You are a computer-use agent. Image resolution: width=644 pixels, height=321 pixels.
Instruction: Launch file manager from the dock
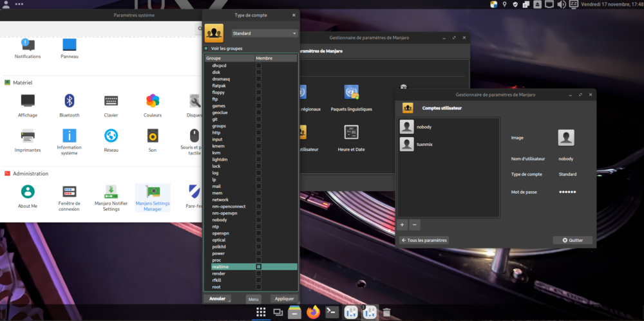point(295,312)
